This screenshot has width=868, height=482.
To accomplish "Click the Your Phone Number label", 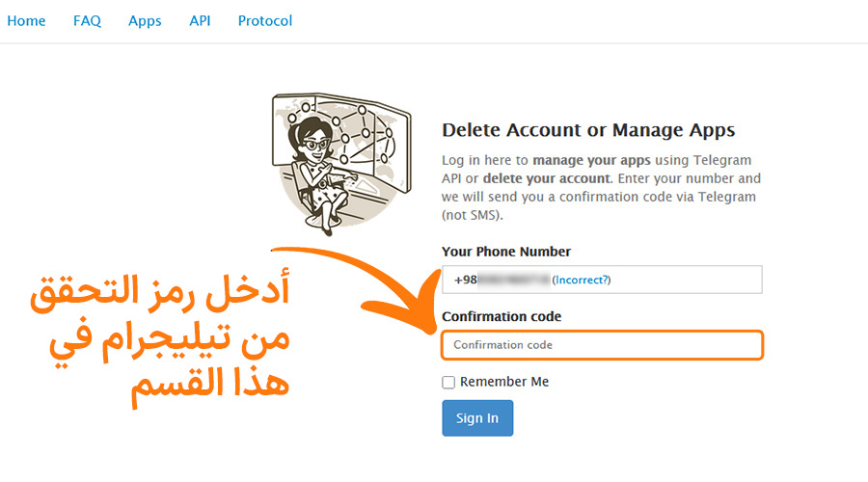I will [x=506, y=252].
